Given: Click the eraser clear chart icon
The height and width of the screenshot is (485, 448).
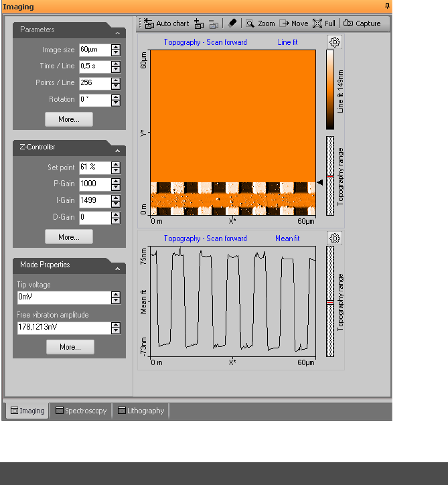Looking at the screenshot, I should point(232,23).
